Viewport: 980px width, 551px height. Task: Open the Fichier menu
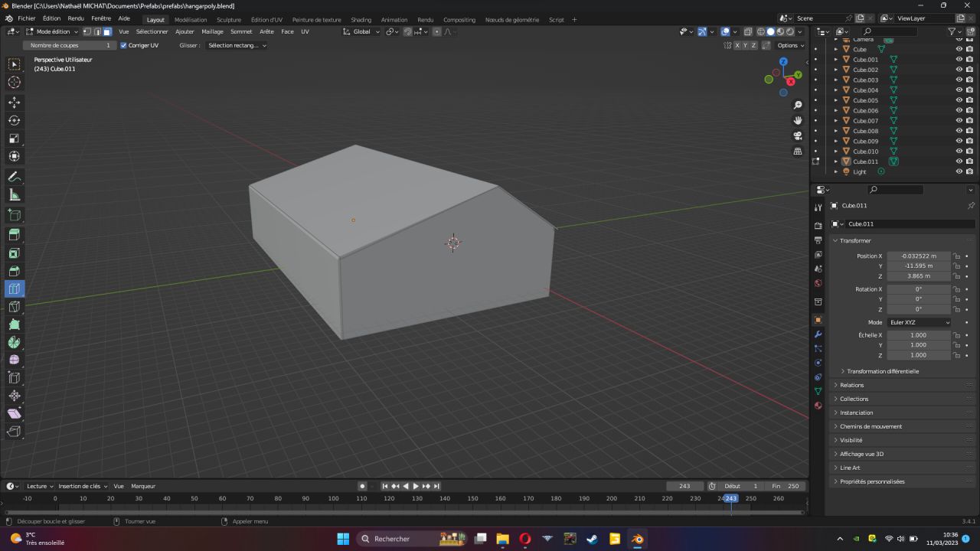tap(27, 19)
